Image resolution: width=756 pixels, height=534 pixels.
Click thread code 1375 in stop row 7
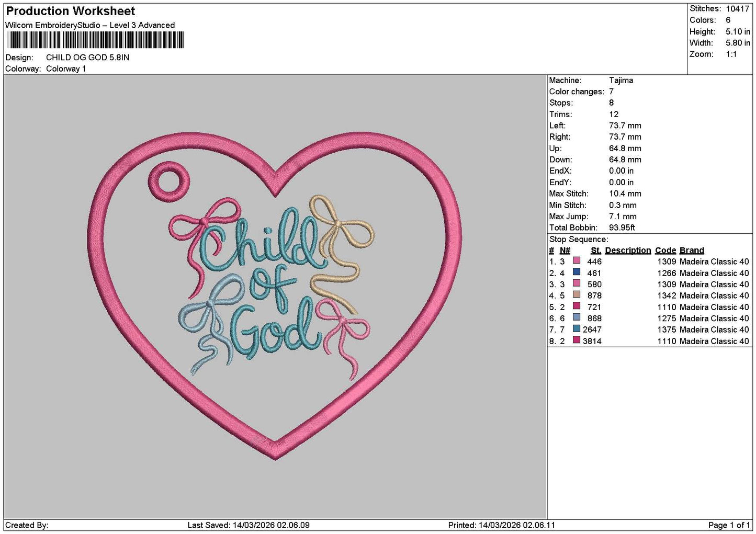click(x=667, y=330)
